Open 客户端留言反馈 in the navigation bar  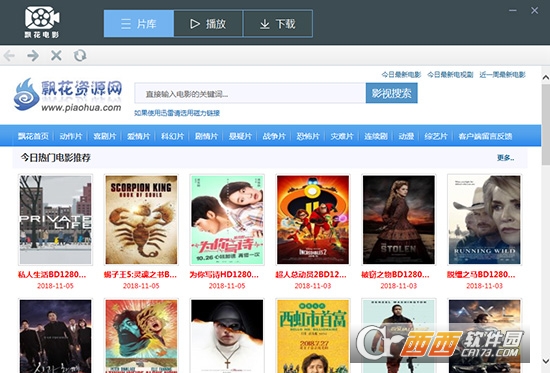[485, 136]
